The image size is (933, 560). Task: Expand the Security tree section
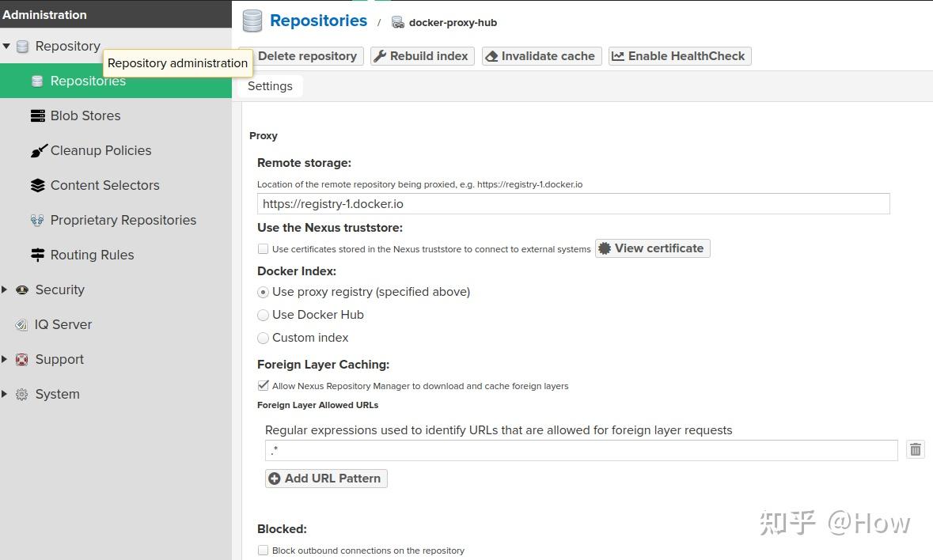(x=5, y=290)
